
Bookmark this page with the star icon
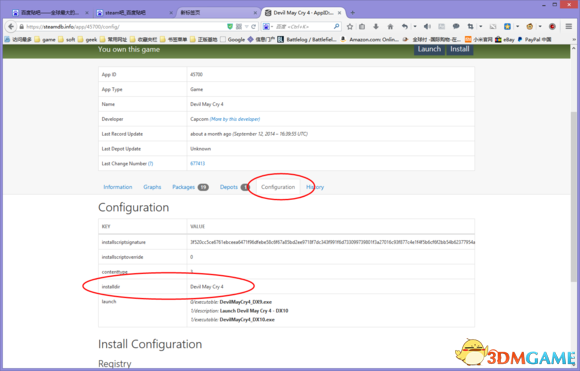(350, 27)
